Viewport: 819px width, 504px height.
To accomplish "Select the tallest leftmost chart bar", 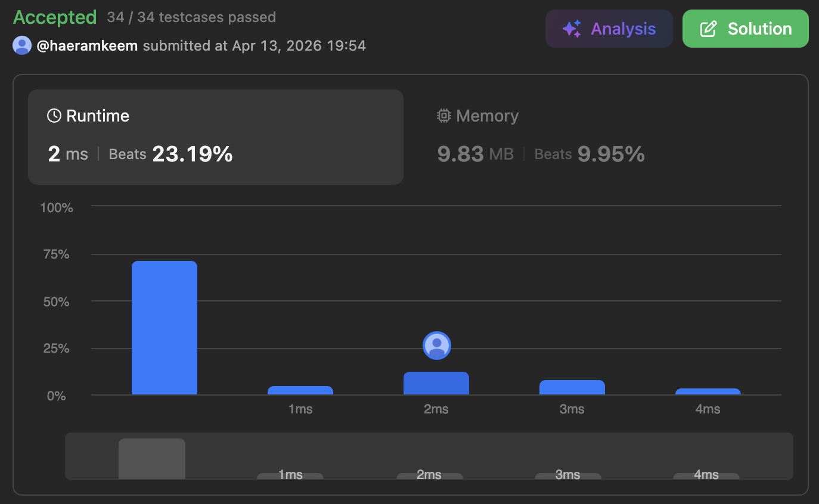I will [x=165, y=328].
